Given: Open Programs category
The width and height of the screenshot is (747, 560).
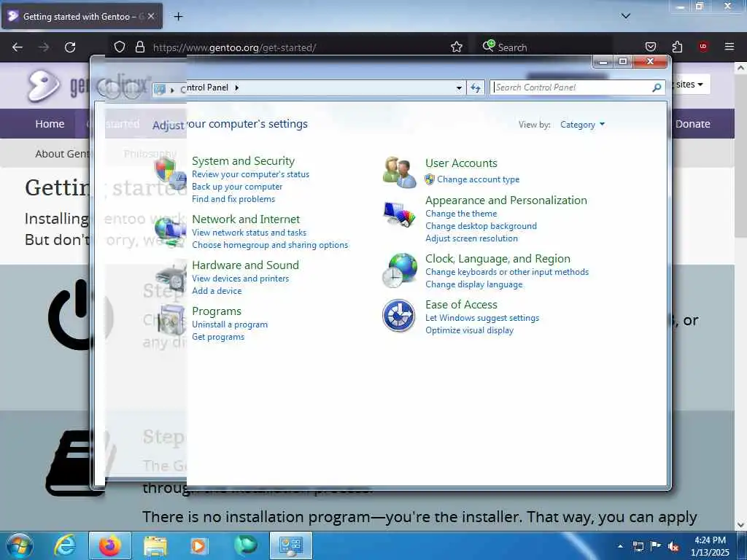Looking at the screenshot, I should (x=217, y=311).
